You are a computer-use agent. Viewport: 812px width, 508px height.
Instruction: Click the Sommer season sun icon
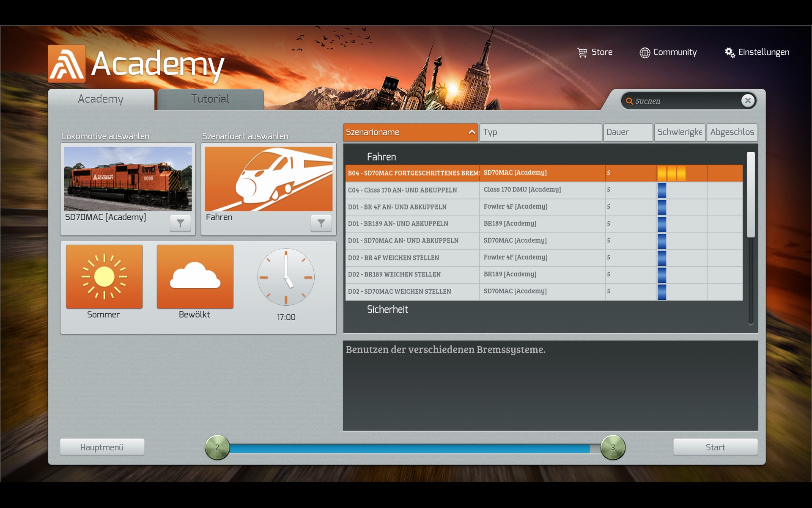(x=104, y=276)
